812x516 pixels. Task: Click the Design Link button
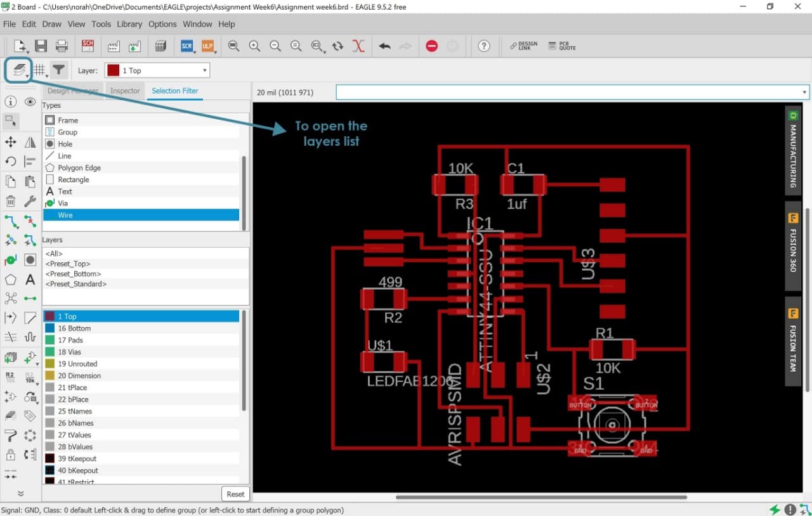coord(525,46)
